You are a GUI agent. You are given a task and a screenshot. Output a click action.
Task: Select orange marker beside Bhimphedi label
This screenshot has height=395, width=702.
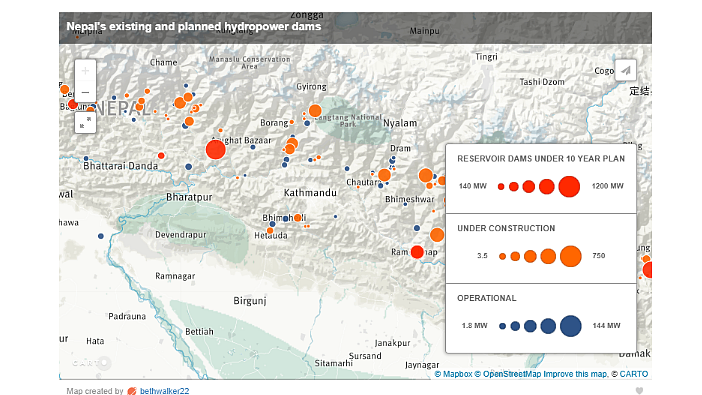(x=298, y=218)
